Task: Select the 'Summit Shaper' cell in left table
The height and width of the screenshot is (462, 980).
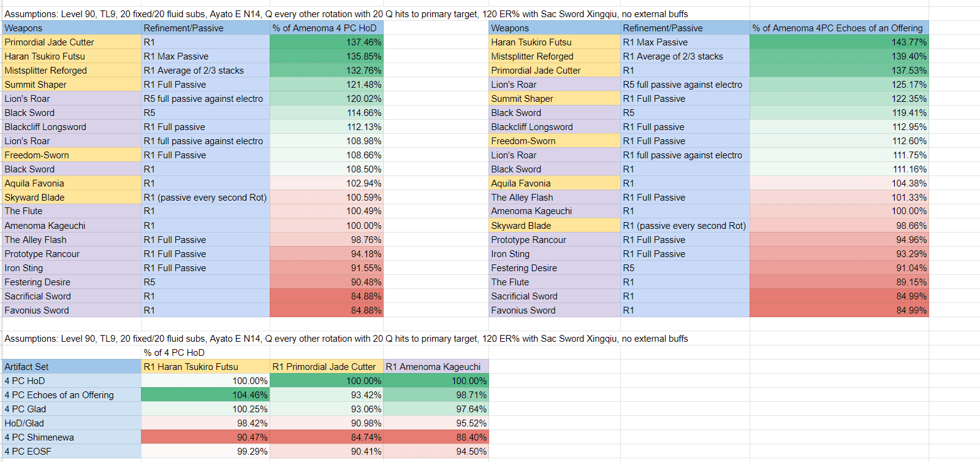Action: (71, 85)
